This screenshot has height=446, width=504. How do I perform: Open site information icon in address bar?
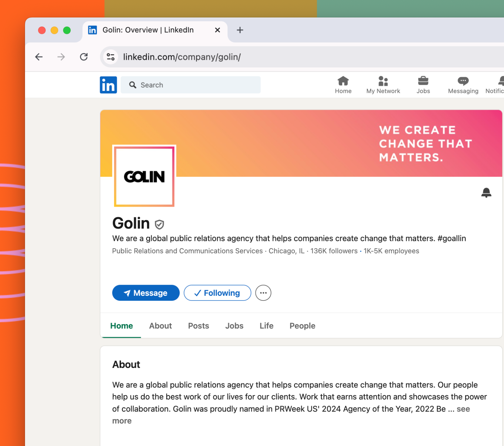(110, 57)
